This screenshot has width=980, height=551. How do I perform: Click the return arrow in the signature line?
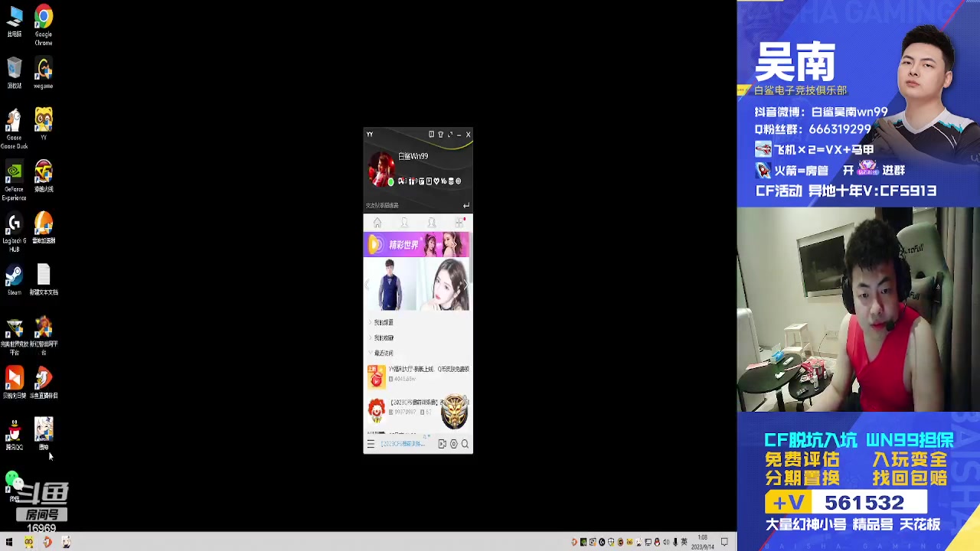[x=466, y=205]
